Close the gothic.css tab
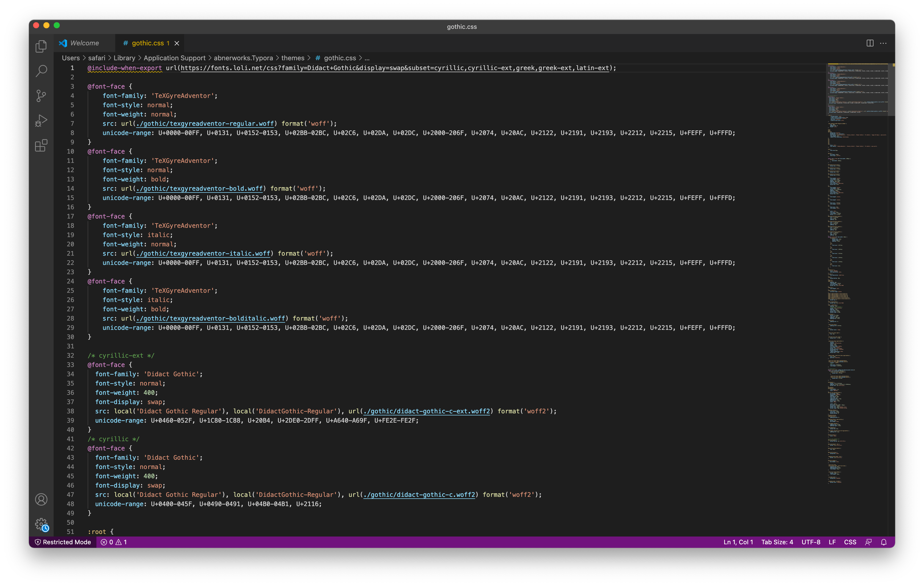Viewport: 924px width, 586px height. point(177,43)
